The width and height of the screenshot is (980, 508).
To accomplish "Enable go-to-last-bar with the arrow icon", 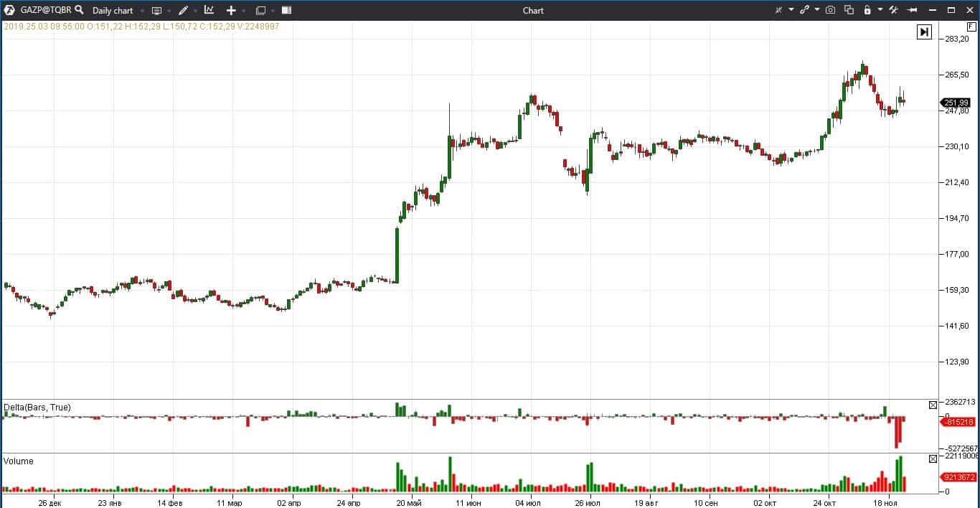I will point(923,32).
